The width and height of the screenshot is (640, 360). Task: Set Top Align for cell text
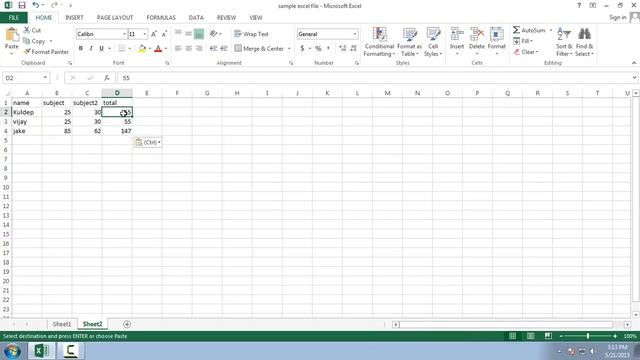[x=178, y=33]
